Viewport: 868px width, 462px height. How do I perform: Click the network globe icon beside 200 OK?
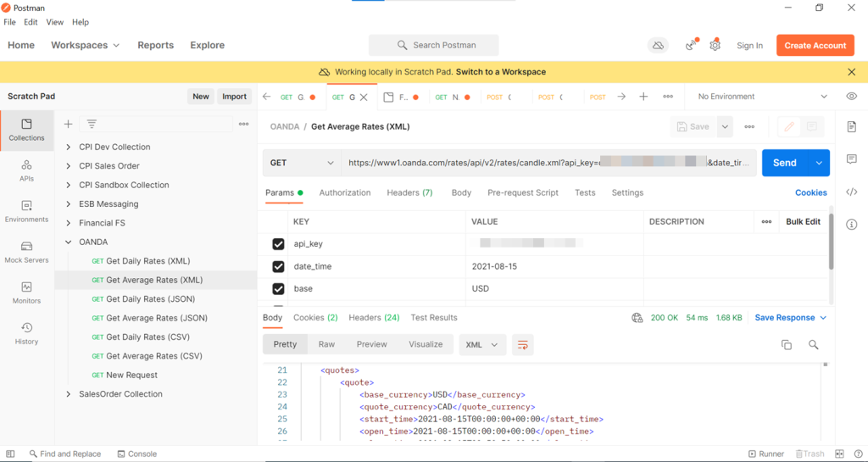point(637,318)
